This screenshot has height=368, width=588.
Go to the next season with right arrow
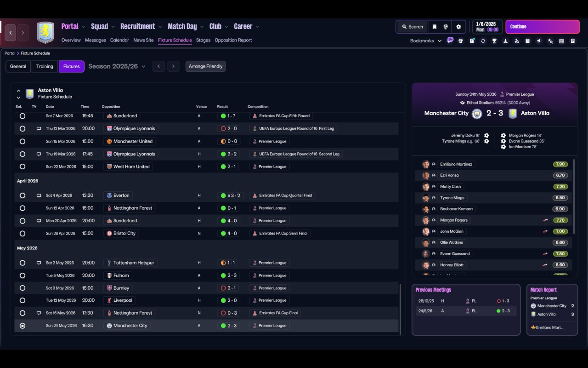pos(173,67)
